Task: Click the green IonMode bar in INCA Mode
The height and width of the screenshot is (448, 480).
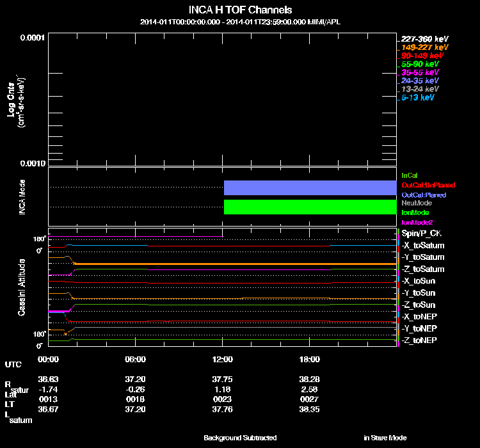Action: click(x=310, y=207)
